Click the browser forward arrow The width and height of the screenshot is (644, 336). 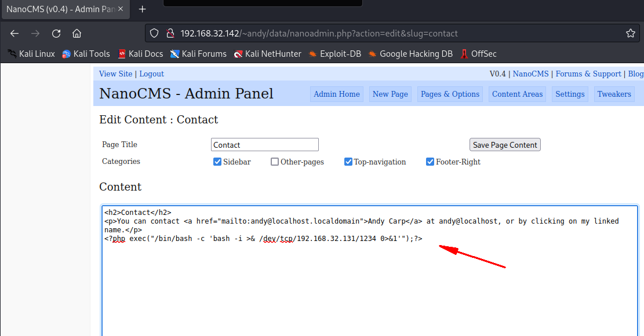(35, 34)
